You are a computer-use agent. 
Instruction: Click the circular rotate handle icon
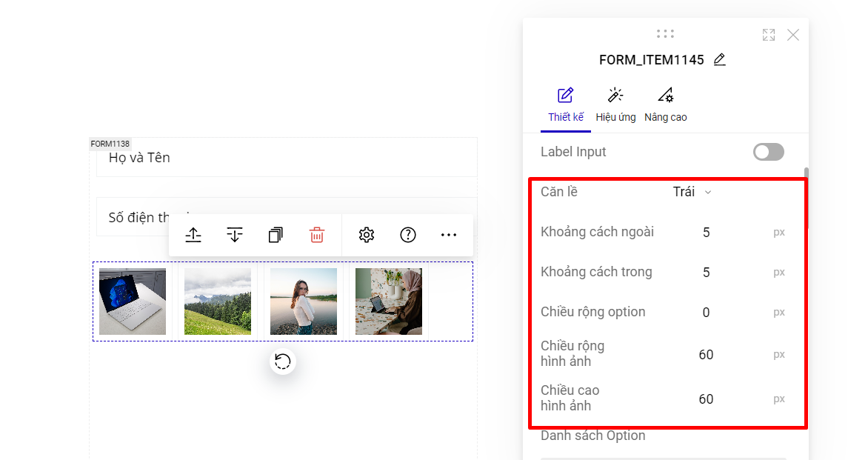coord(282,361)
